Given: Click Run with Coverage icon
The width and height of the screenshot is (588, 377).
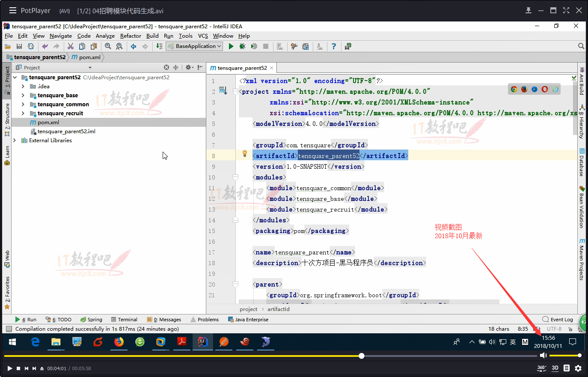Looking at the screenshot, I should 254,46.
